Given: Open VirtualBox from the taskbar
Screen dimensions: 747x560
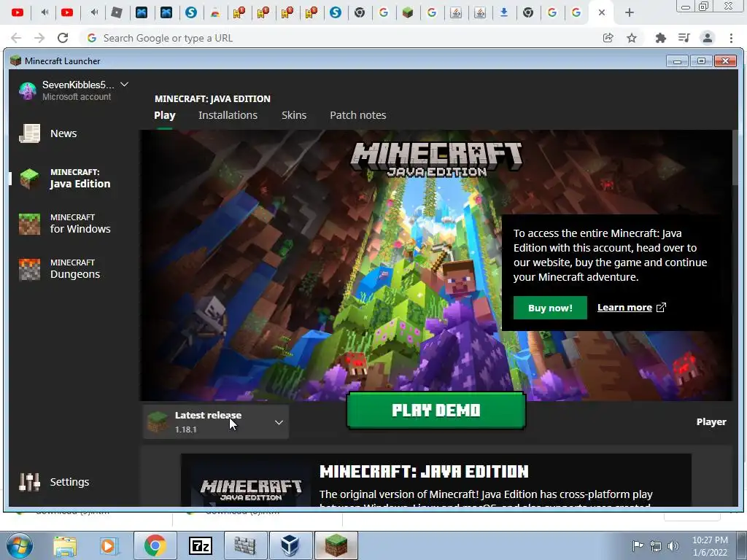Looking at the screenshot, I should 290,545.
